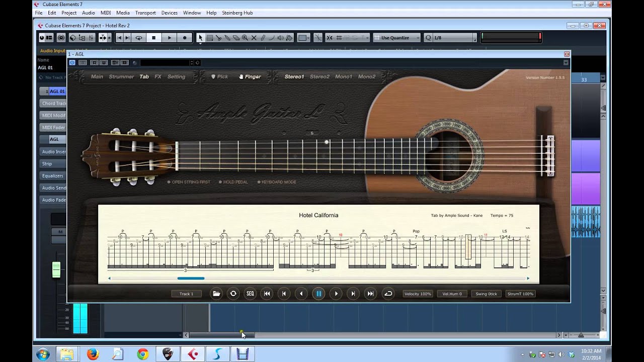Image resolution: width=644 pixels, height=362 pixels.
Task: Select the Draw pencil tool
Action: click(x=263, y=38)
